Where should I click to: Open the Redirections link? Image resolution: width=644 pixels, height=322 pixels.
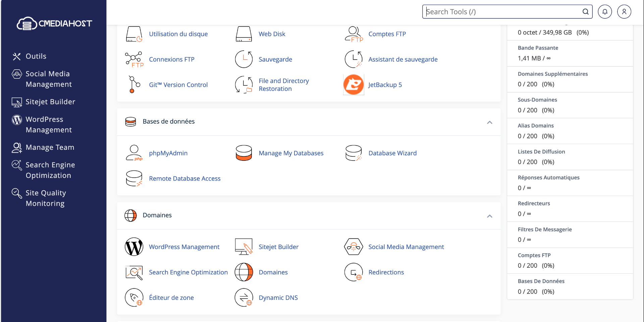click(386, 272)
